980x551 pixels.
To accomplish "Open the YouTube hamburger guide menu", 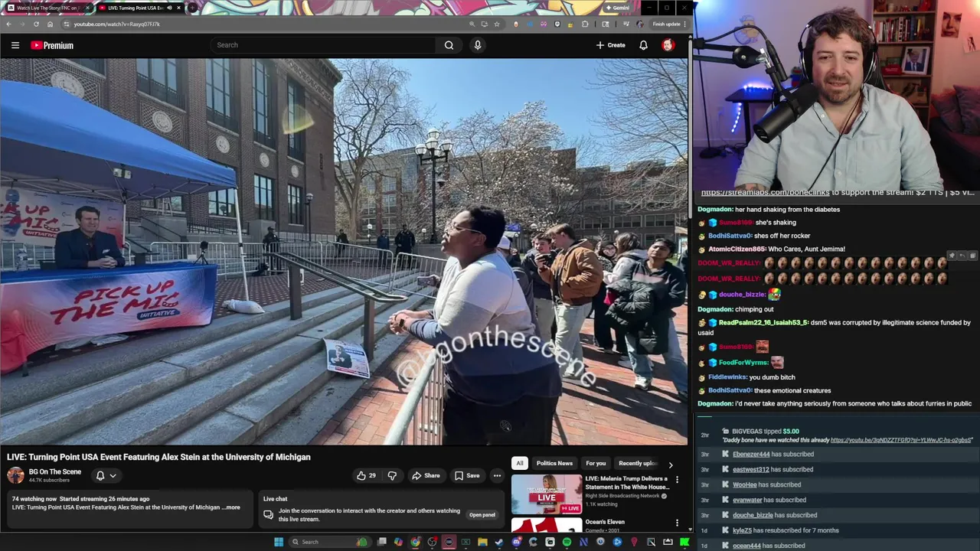I will pos(15,45).
